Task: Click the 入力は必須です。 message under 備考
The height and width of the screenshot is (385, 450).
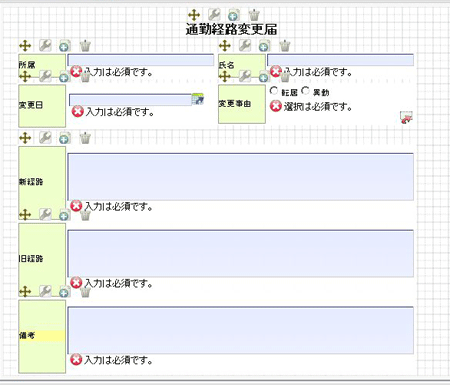Action: (x=118, y=360)
